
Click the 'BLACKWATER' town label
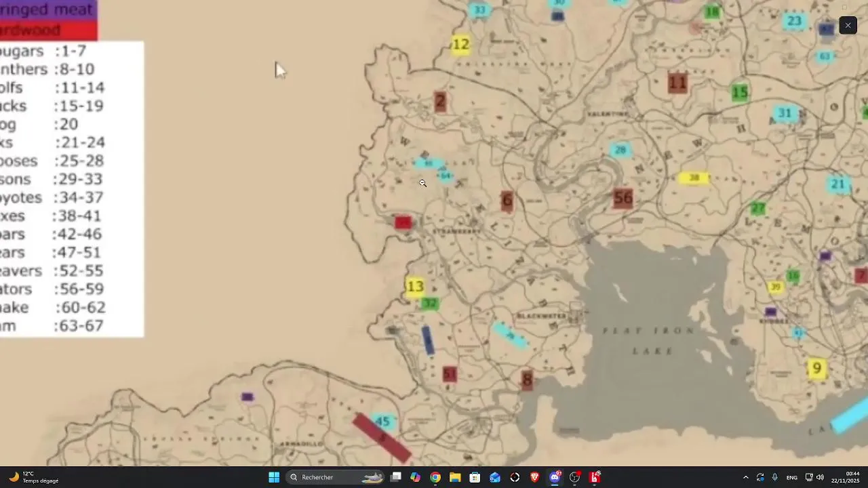pos(541,317)
